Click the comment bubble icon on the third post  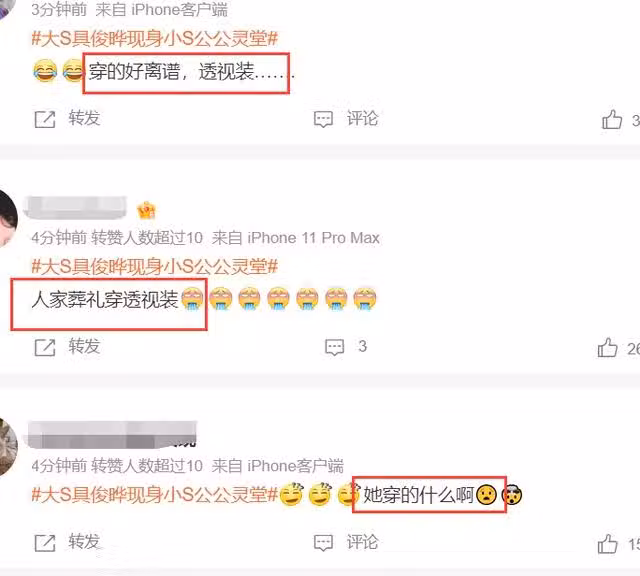click(323, 543)
